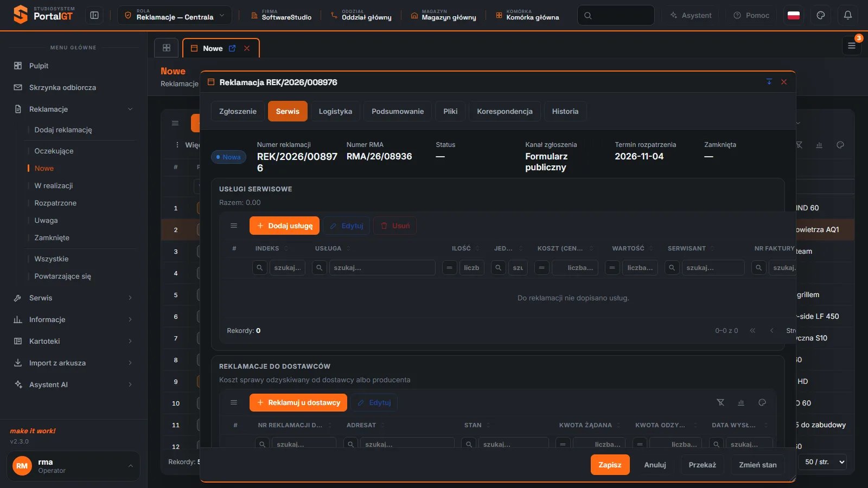Click Reklamuj u dostawcy button

pyautogui.click(x=298, y=402)
